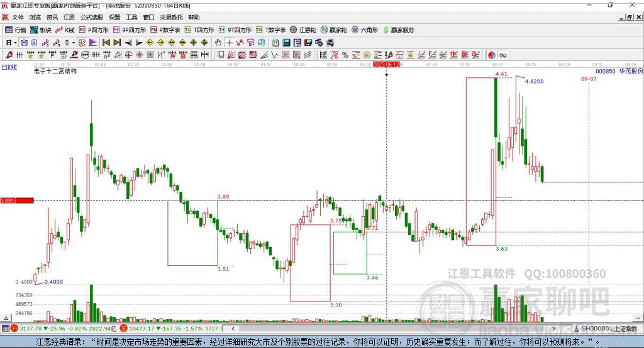The image size is (644, 348).
Task: Open the 帮助 menu
Action: tap(194, 17)
